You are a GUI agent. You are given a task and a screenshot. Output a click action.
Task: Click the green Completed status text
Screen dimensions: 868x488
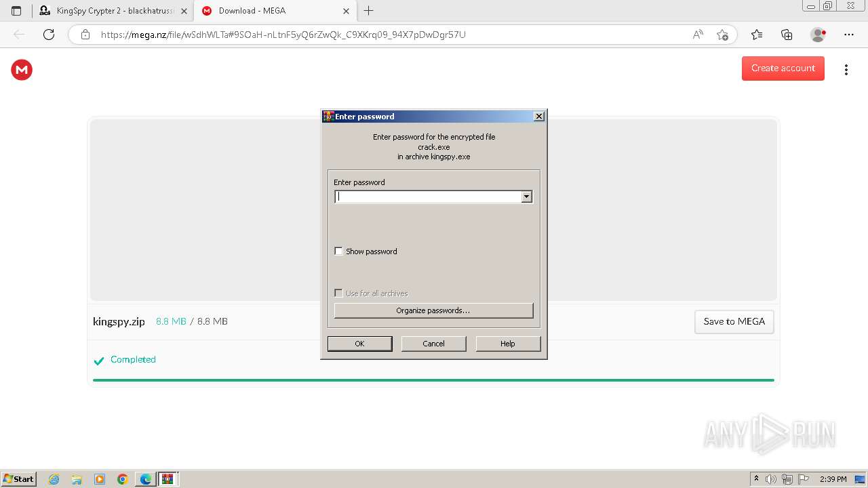click(133, 360)
